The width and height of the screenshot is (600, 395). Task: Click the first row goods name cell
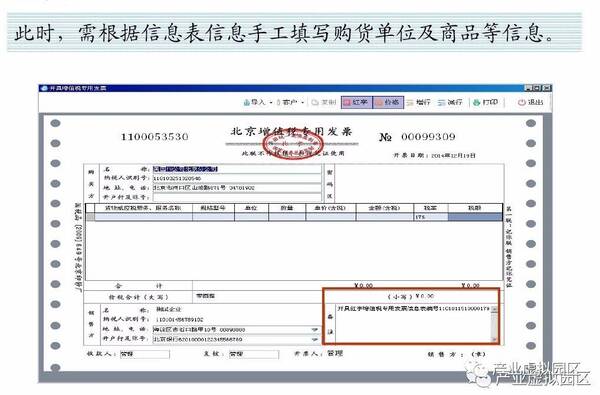coord(143,217)
